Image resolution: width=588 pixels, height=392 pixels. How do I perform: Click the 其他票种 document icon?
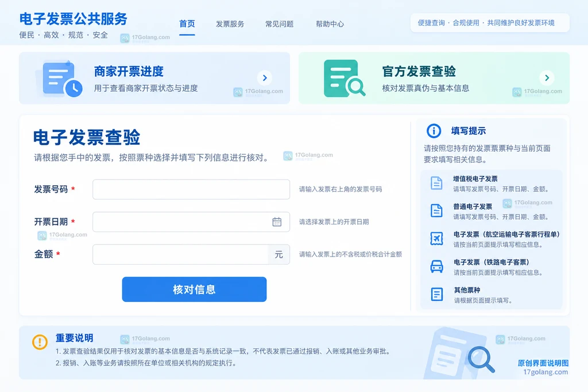436,294
